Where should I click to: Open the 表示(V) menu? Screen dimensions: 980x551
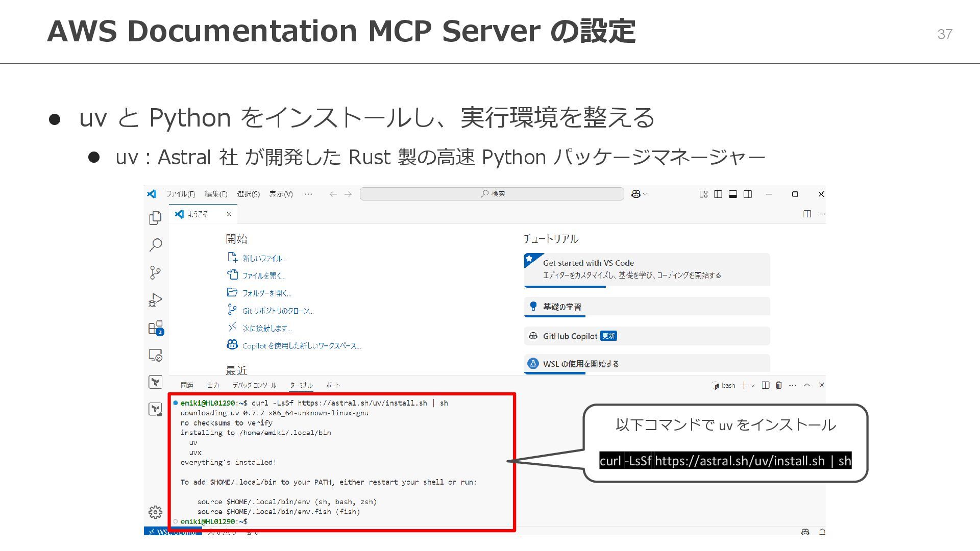[281, 194]
